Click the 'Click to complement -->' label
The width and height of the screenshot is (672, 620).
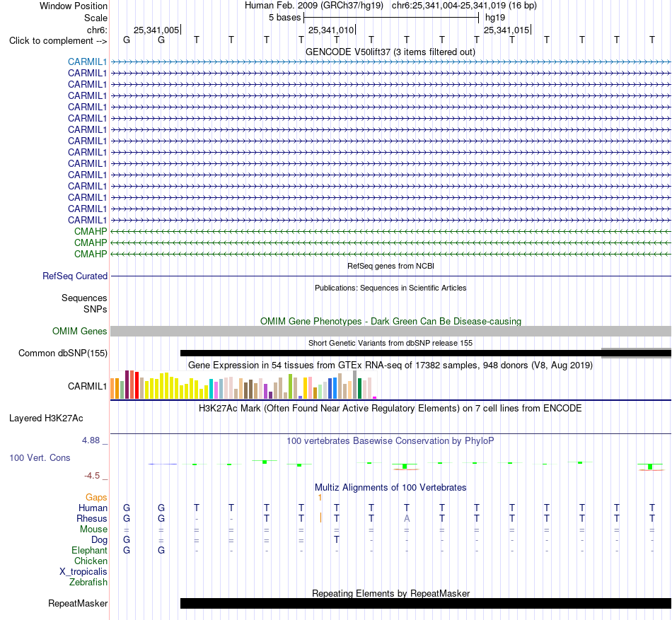(58, 41)
